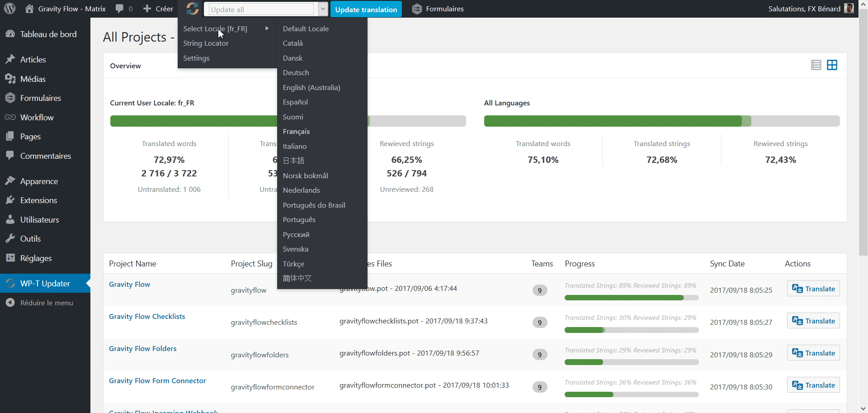Click the Outils wrench icon in sidebar
Viewport: 868px width, 413px height.
pos(10,238)
